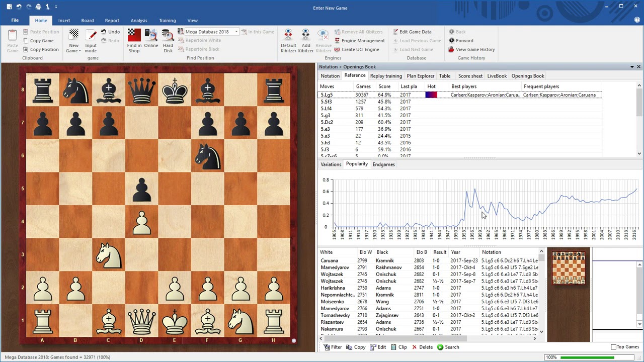Screen dimensions: 644x362
Task: Click Copy below the games list
Action: pos(356,347)
